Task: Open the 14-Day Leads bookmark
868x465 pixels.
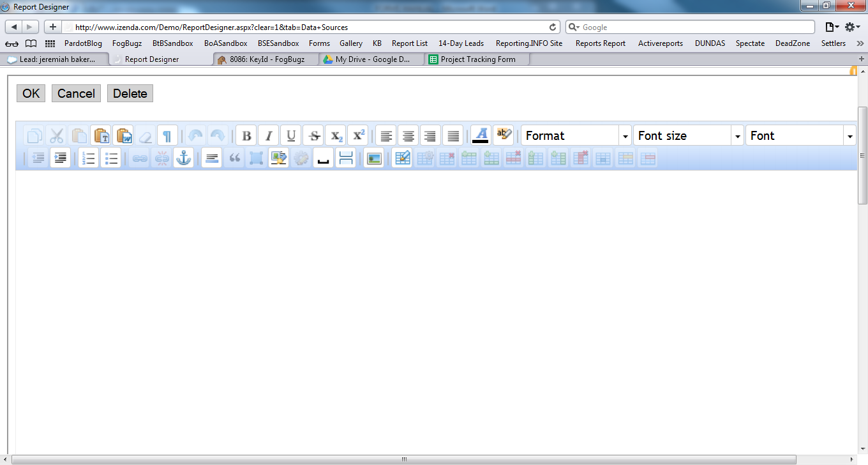Action: click(461, 43)
